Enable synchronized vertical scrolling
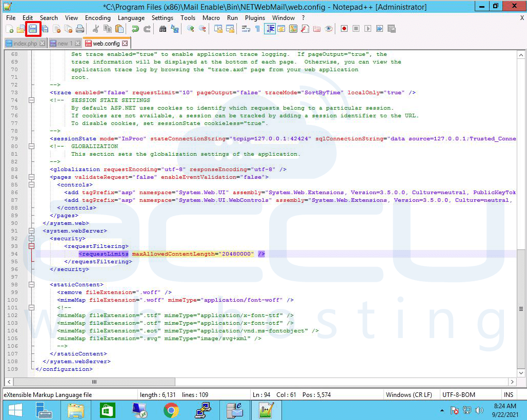 (x=218, y=29)
